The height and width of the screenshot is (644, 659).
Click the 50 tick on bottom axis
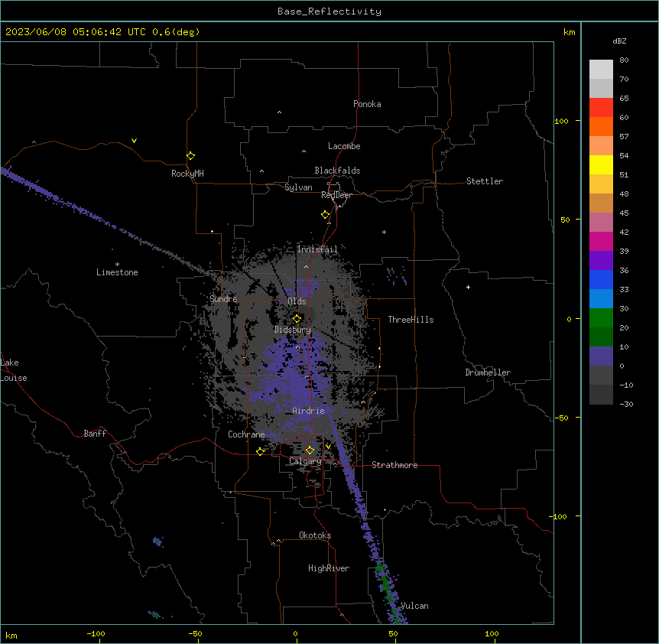(x=394, y=633)
